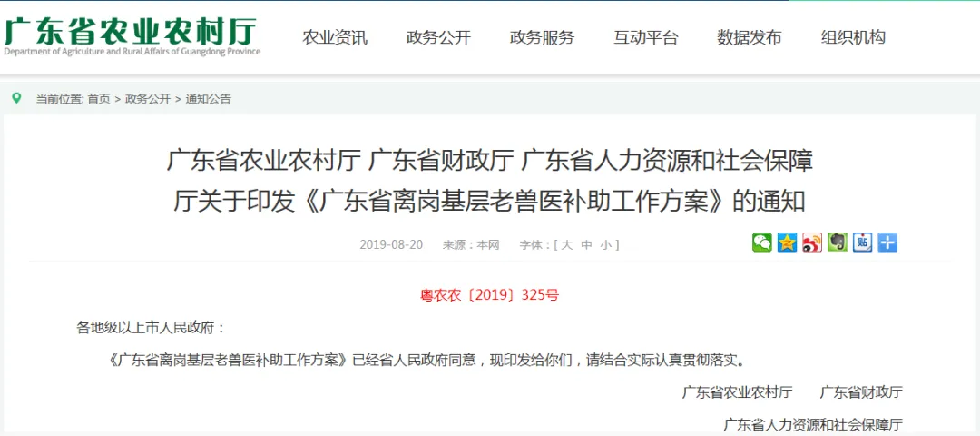The image size is (980, 436).
Task: Set font size to 中
Action: tap(586, 244)
